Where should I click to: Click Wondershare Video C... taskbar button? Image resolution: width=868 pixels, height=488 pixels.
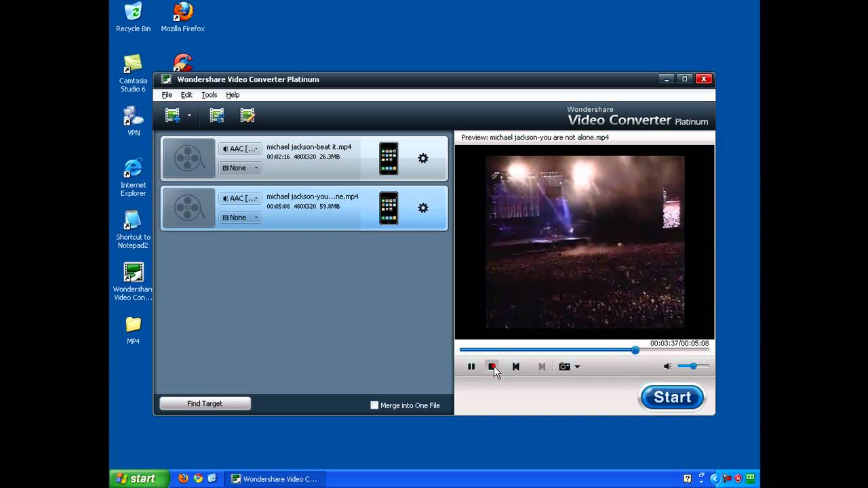275,479
